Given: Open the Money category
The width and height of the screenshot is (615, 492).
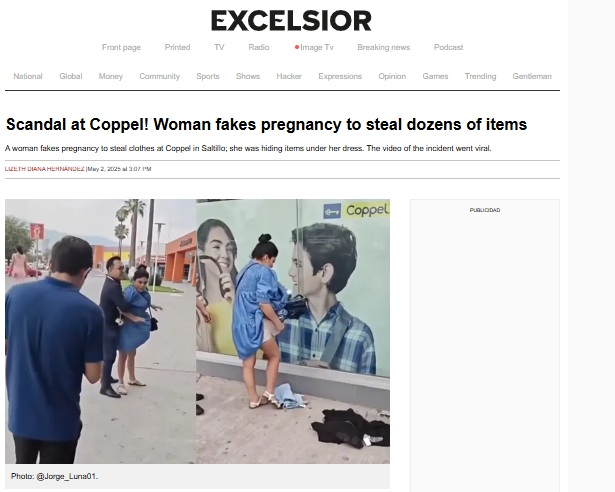Looking at the screenshot, I should pos(111,77).
